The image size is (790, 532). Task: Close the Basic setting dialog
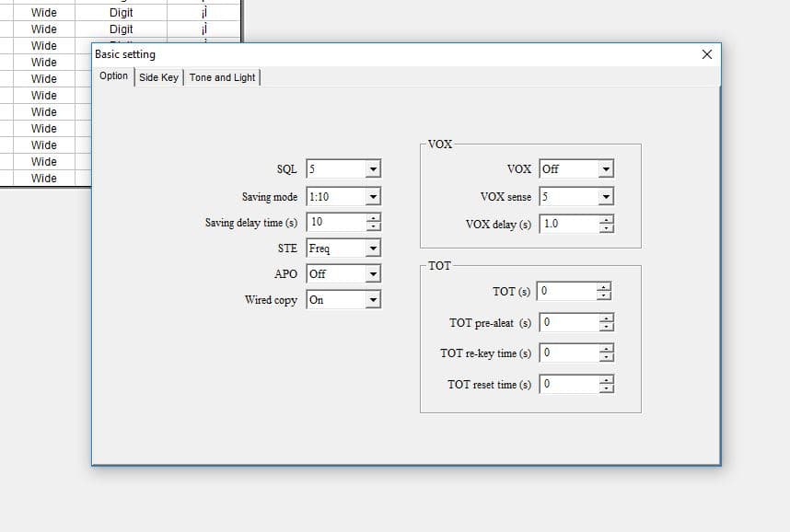(x=707, y=54)
